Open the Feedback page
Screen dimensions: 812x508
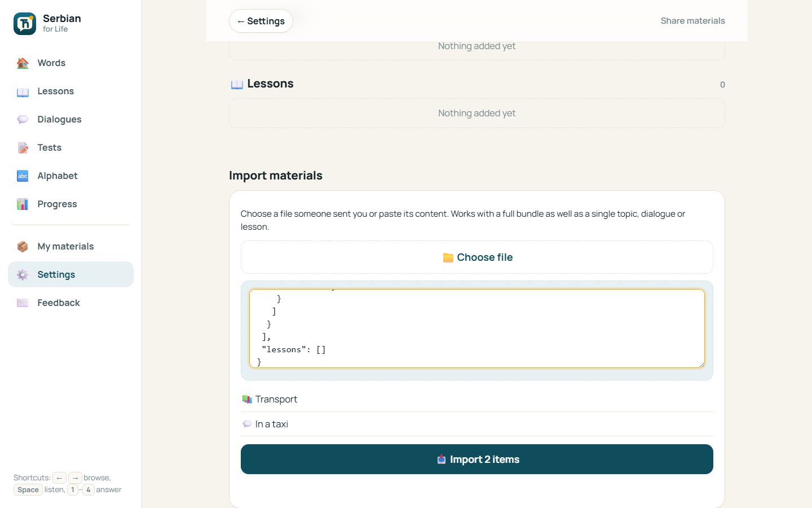[x=70, y=303]
